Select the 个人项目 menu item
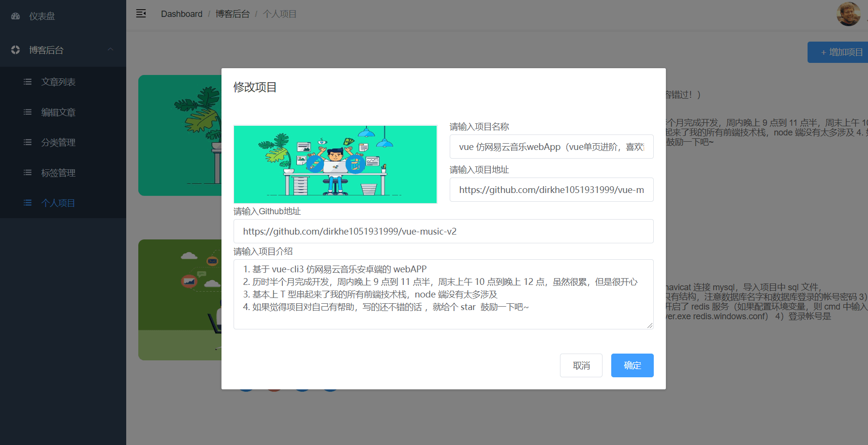The width and height of the screenshot is (868, 445). click(63, 203)
